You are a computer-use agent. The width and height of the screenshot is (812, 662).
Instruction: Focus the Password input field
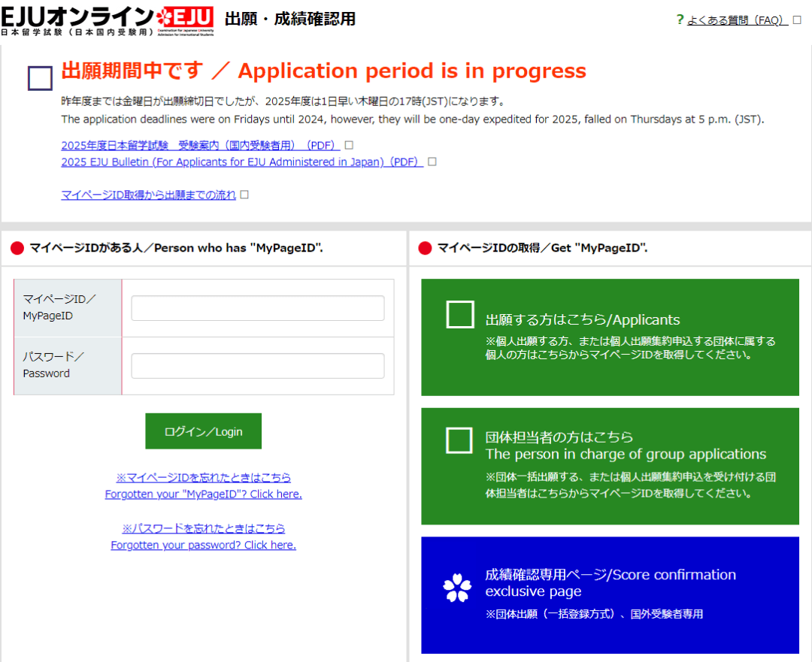[x=258, y=366]
